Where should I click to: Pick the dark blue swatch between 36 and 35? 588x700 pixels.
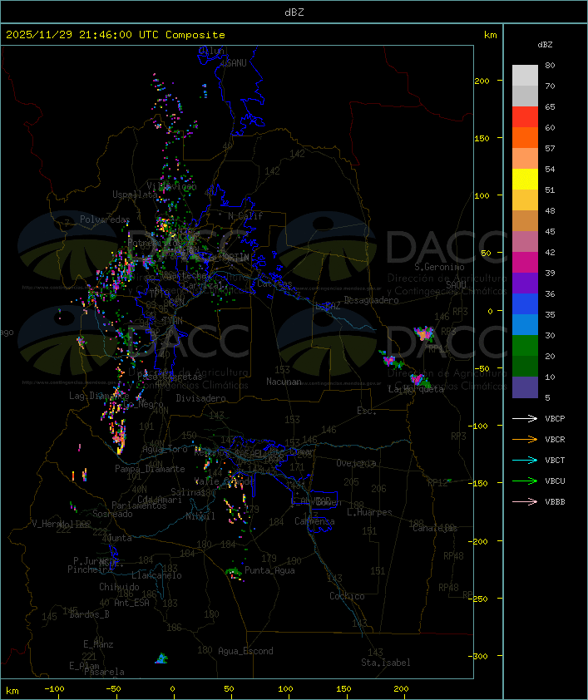pyautogui.click(x=525, y=304)
